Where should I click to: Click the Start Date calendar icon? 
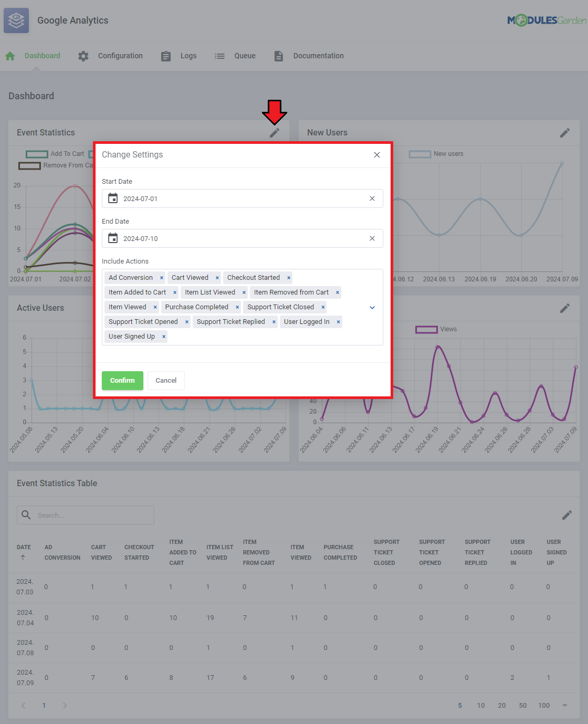pyautogui.click(x=113, y=198)
